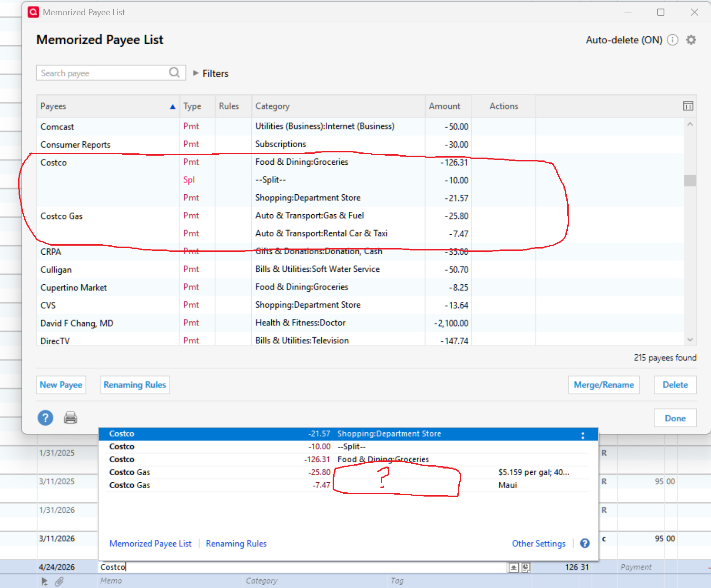The height and width of the screenshot is (588, 711).
Task: Sort by the Category column header
Action: 338,106
